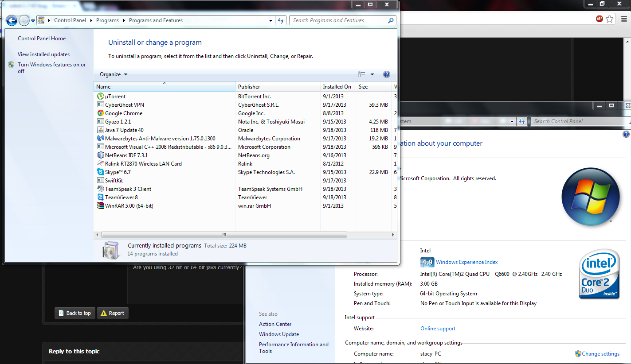The height and width of the screenshot is (364, 631).
Task: Focus the Search Control Panel field
Action: tap(580, 121)
